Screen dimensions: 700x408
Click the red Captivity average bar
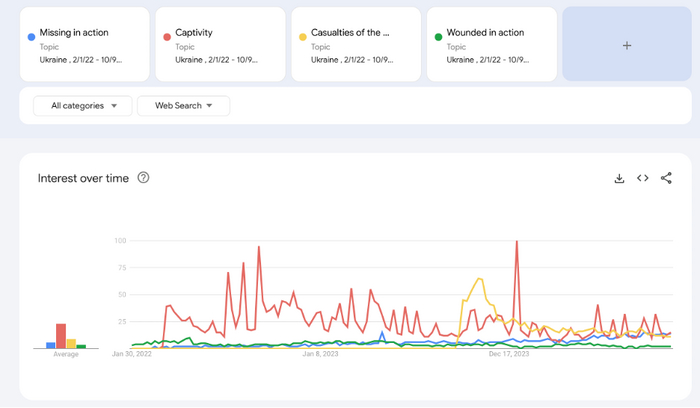tap(61, 335)
